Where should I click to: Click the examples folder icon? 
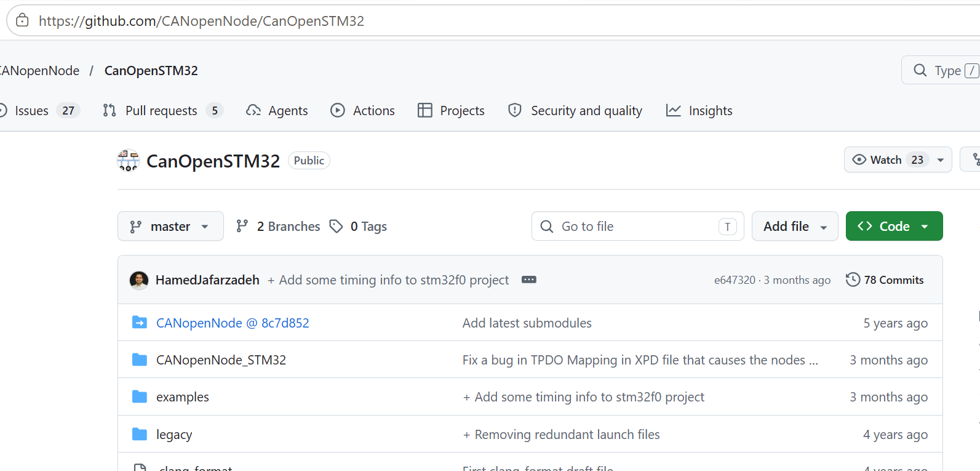pos(140,397)
